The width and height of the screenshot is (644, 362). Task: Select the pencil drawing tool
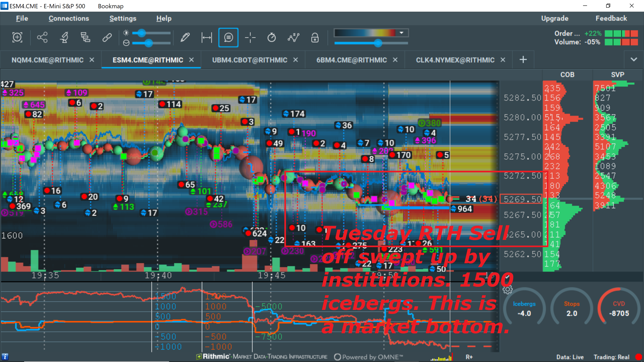185,37
